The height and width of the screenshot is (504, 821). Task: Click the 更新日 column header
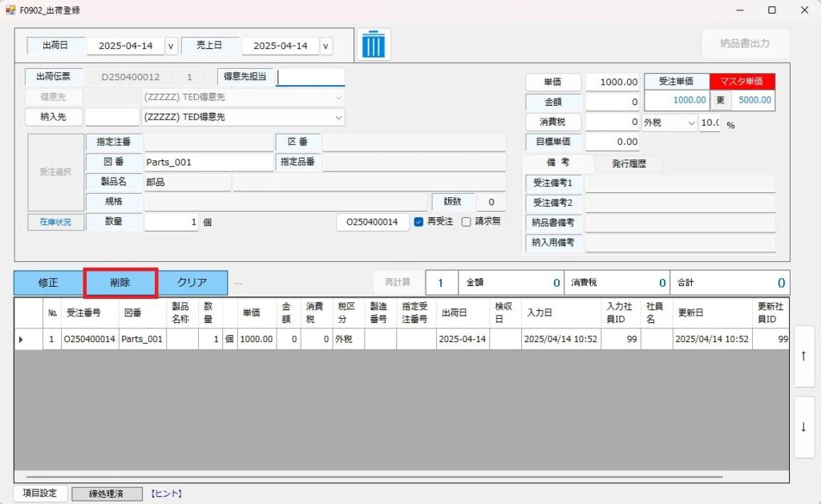(x=713, y=313)
